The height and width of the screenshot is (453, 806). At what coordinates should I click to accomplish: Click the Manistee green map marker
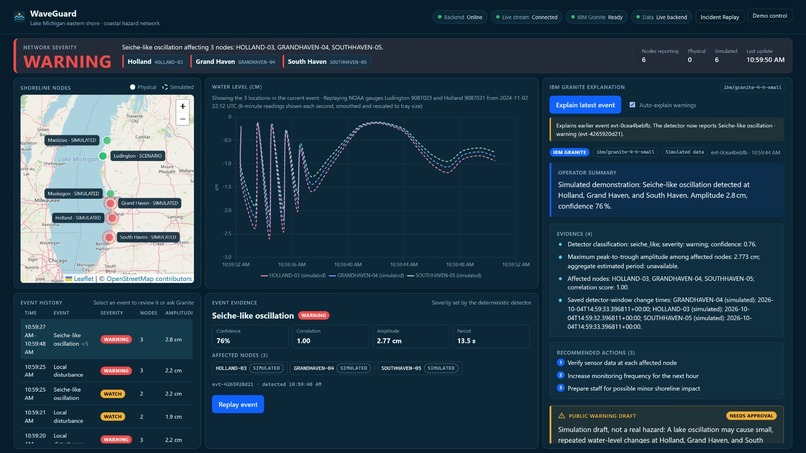coord(107,140)
